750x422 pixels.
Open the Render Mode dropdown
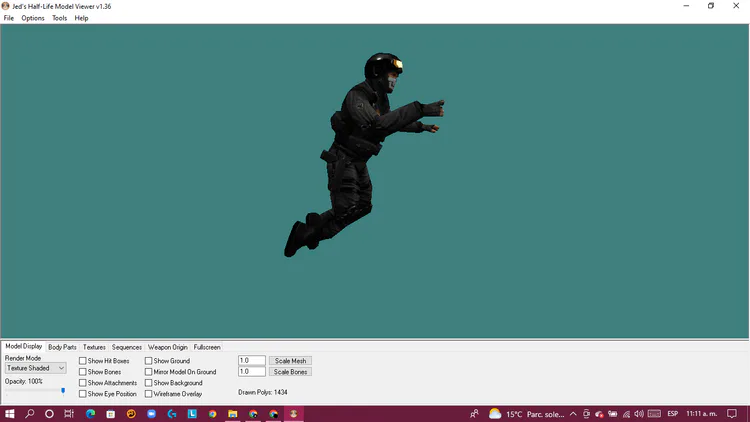pos(35,368)
